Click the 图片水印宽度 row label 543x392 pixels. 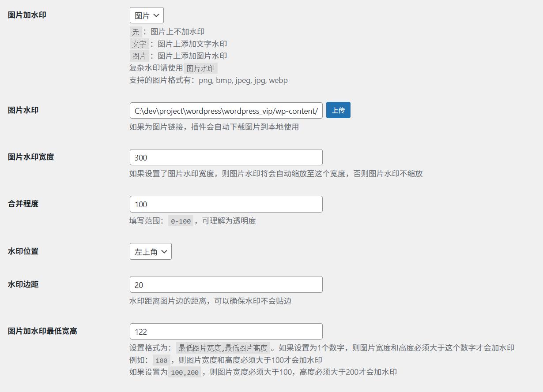point(31,157)
